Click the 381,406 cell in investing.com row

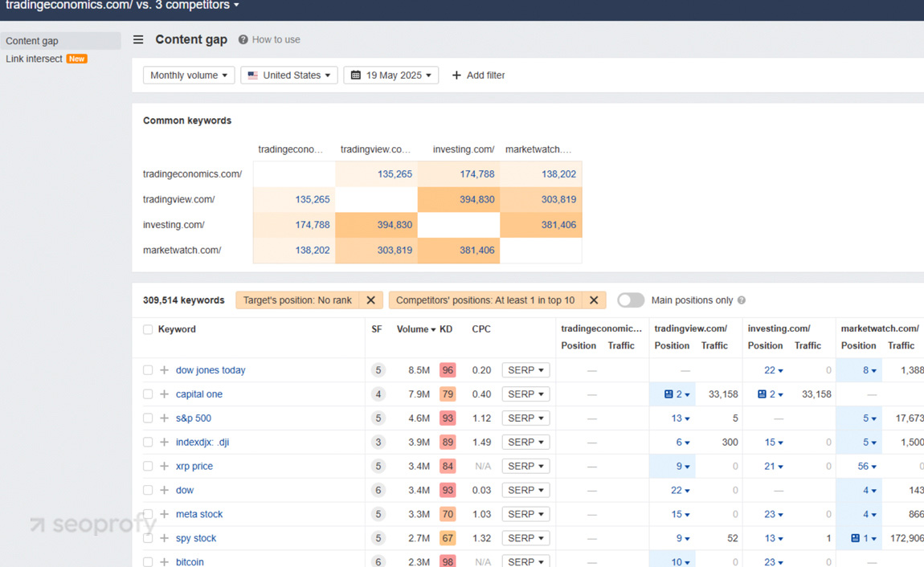pos(541,225)
